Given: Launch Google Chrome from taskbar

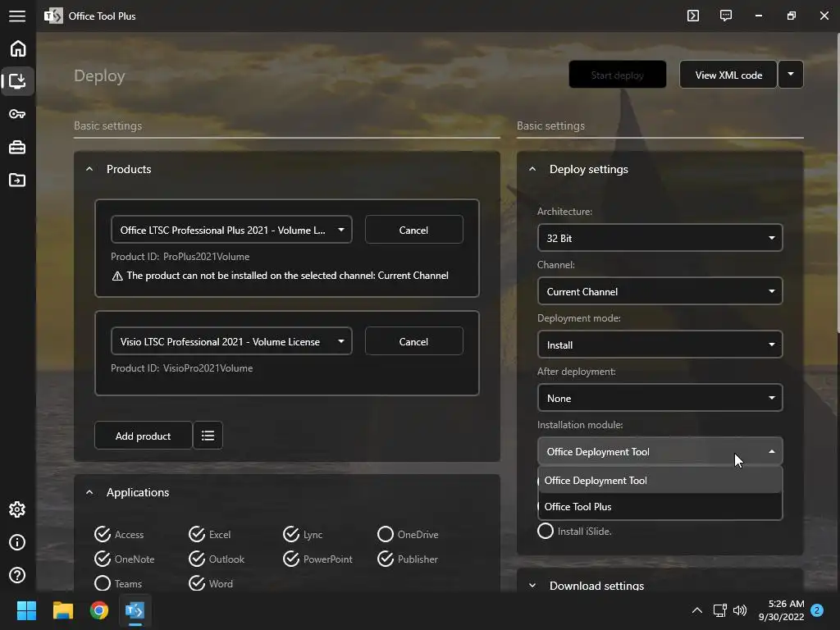Looking at the screenshot, I should point(99,610).
